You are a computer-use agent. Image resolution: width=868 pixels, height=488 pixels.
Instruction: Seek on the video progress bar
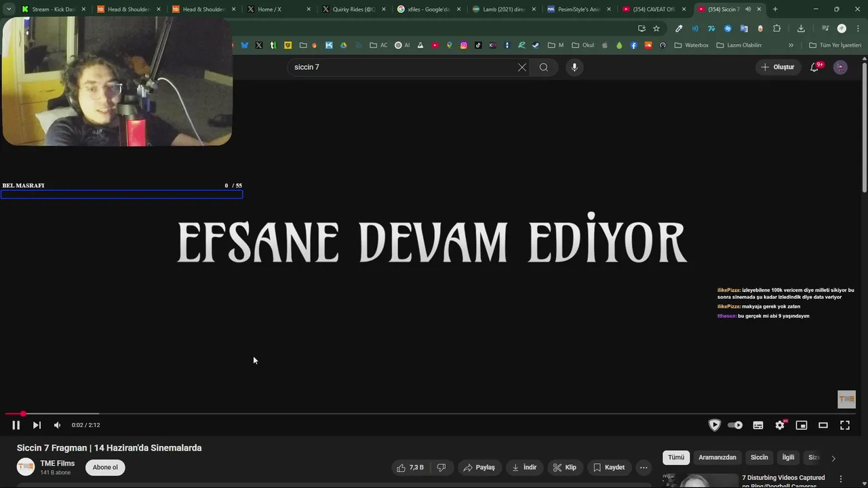(x=430, y=413)
